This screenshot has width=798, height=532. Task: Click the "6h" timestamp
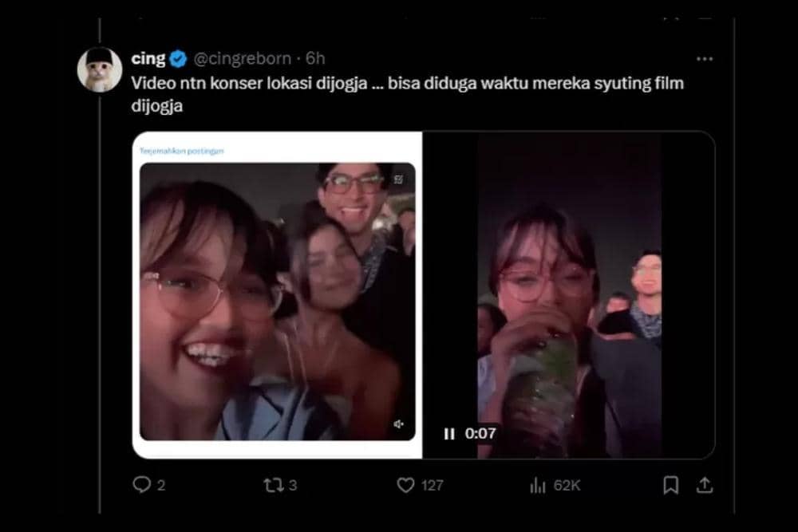click(x=315, y=58)
